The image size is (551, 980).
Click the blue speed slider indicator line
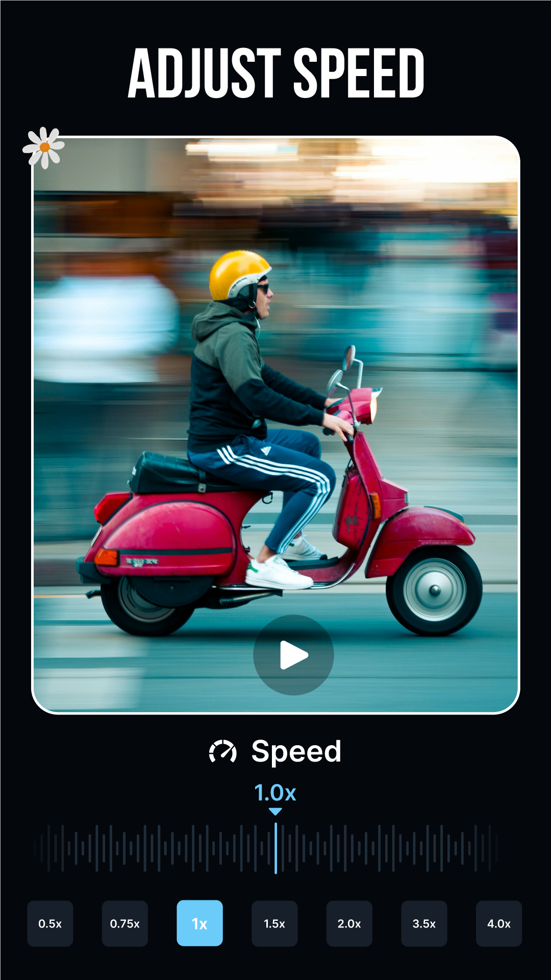[275, 848]
